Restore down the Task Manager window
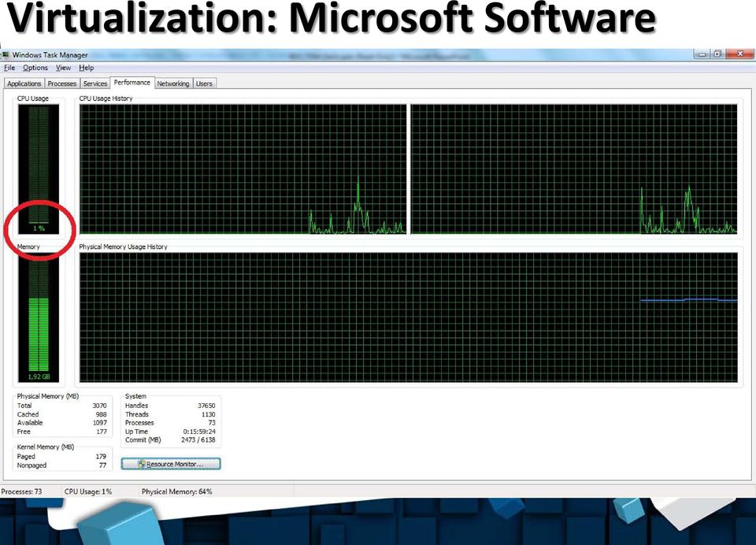Screen dimensions: 756x545 coord(717,54)
